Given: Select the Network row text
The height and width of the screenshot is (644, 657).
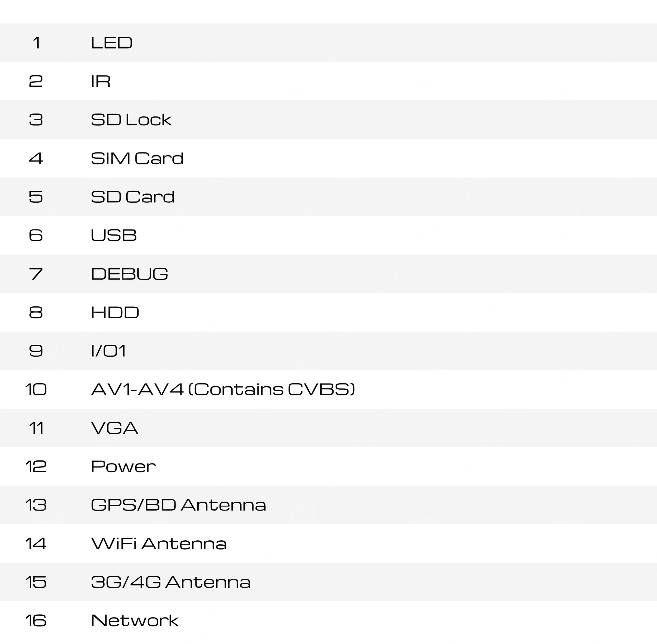Looking at the screenshot, I should click(135, 621).
